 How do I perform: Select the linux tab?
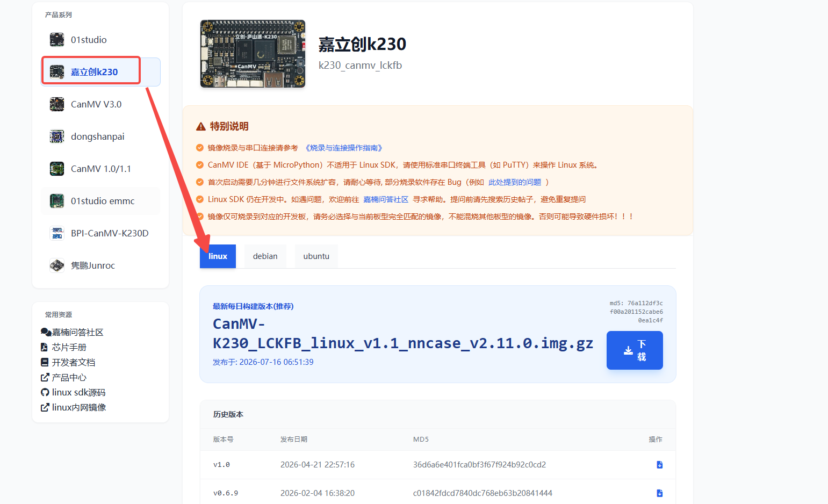[218, 256]
